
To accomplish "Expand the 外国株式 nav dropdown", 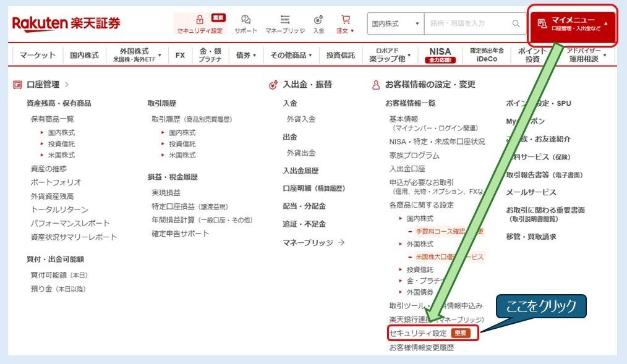I will click(137, 55).
